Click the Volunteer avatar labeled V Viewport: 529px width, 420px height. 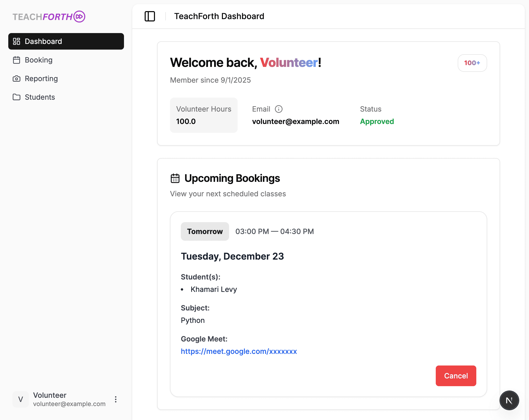(x=20, y=399)
